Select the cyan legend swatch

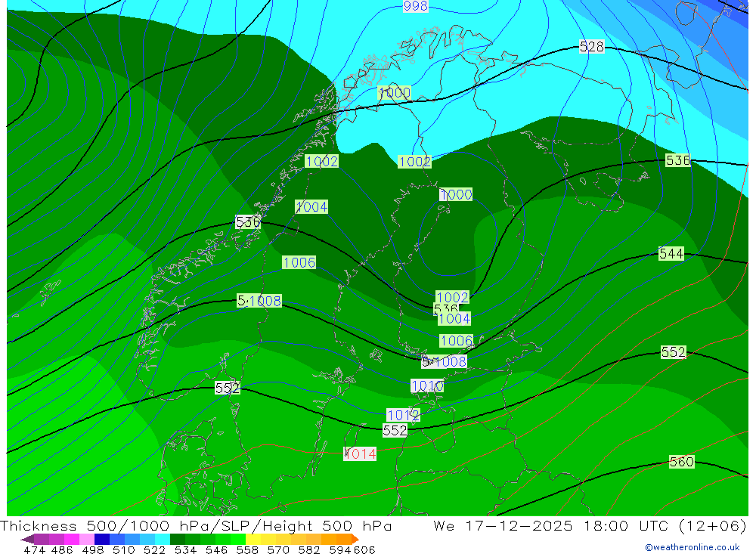(x=163, y=539)
